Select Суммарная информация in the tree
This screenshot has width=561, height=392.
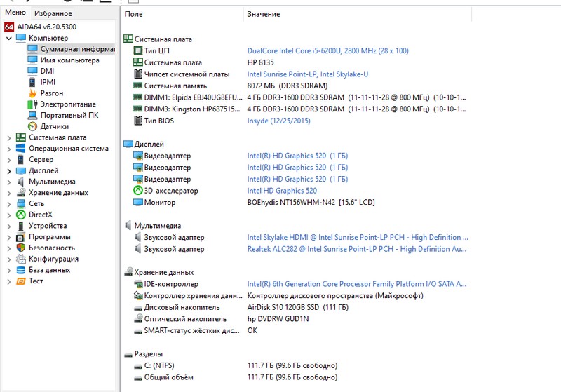pyautogui.click(x=76, y=49)
